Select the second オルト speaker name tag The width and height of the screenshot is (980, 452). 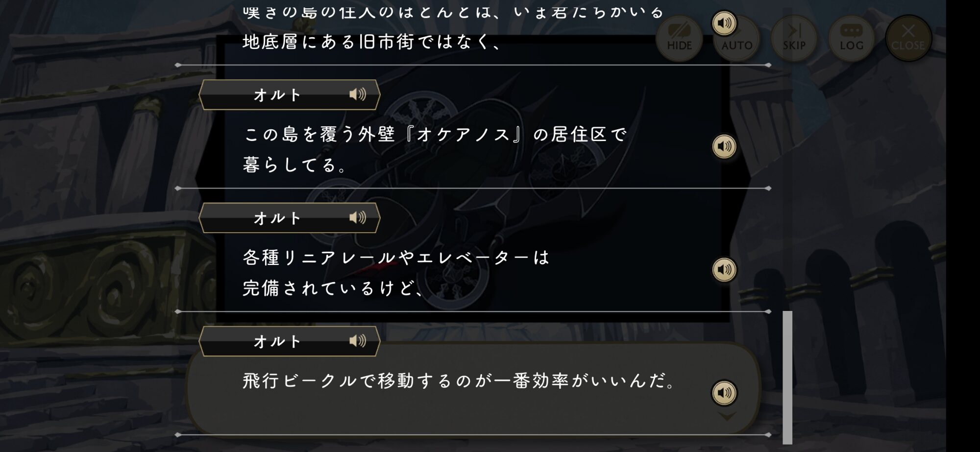tap(277, 217)
